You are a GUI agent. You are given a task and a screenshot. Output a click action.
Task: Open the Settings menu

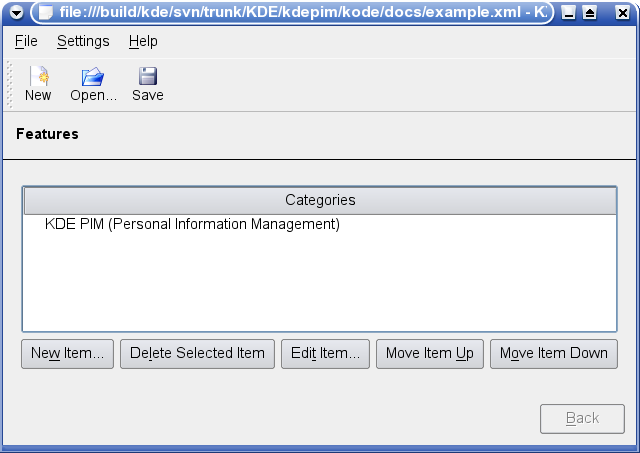click(83, 41)
